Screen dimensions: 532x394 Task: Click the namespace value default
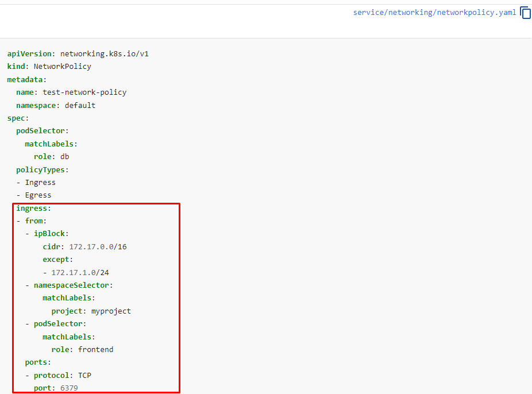tap(80, 106)
